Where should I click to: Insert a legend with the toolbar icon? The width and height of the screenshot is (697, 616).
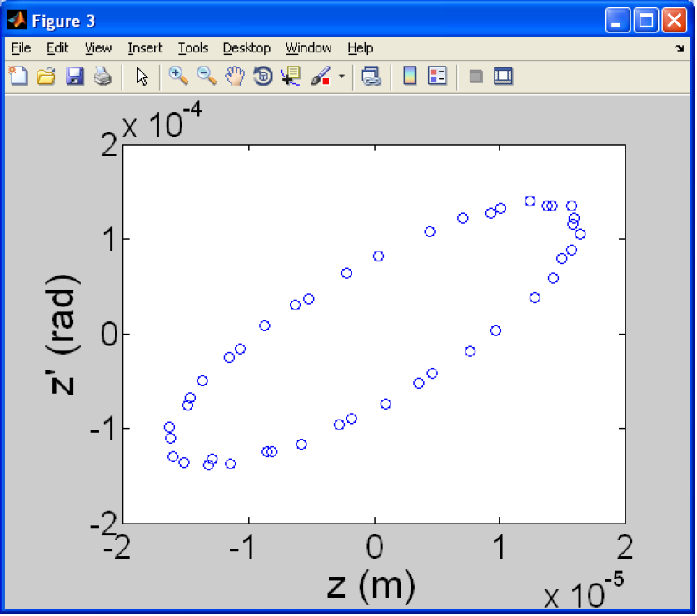[437, 76]
